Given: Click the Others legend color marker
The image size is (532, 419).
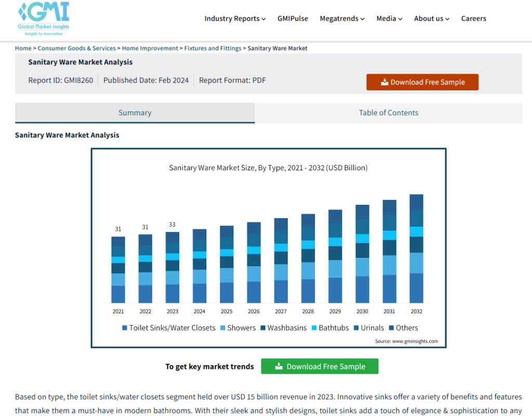Looking at the screenshot, I should (391, 328).
